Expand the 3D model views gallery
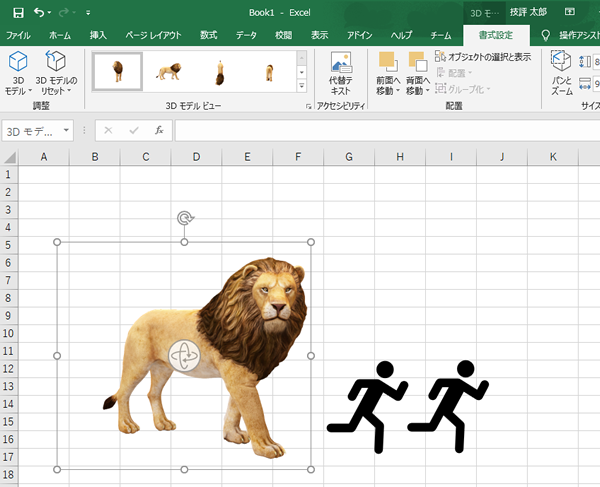This screenshot has width=600, height=487. [301, 87]
